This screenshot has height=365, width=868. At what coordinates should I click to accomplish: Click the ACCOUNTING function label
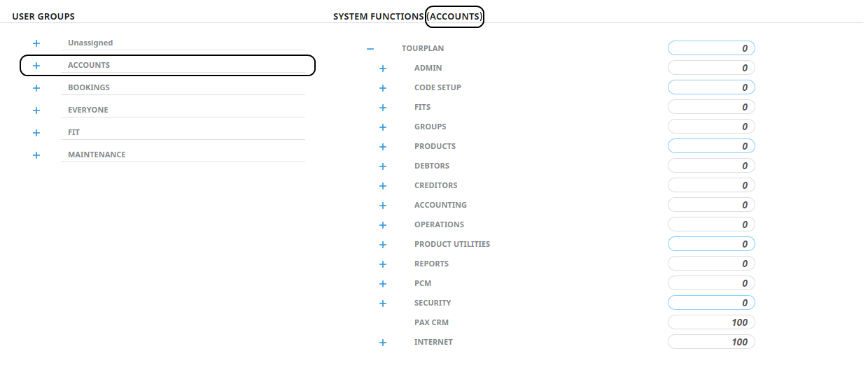[x=440, y=205]
